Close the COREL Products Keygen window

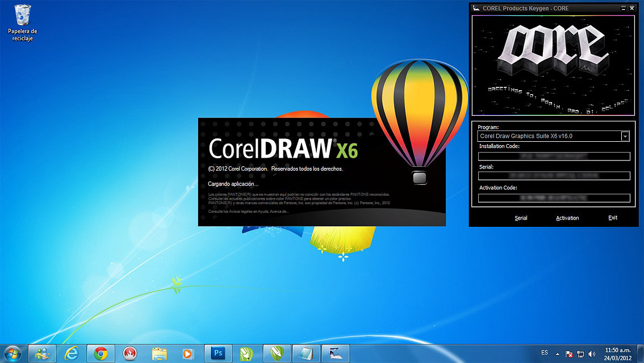632,8
